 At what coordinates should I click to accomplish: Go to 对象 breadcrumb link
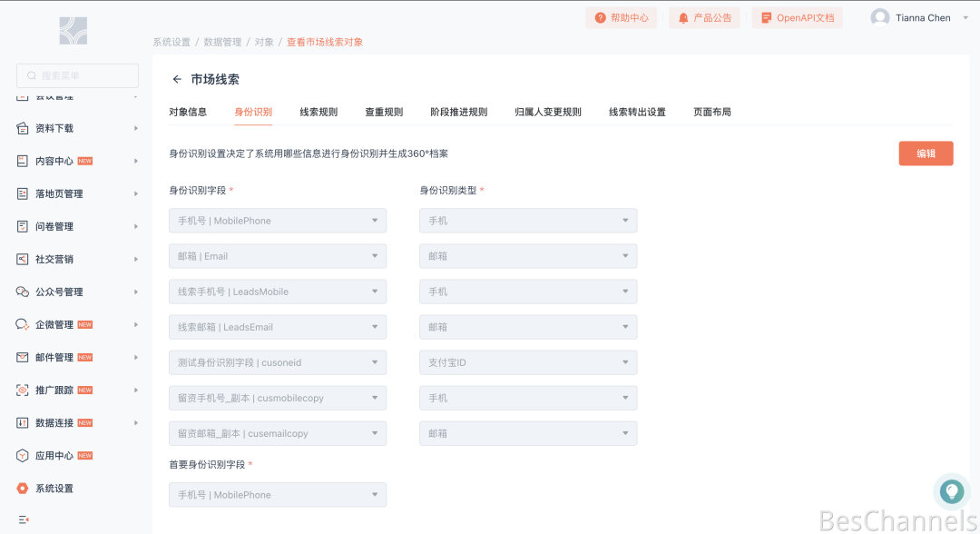coord(264,42)
